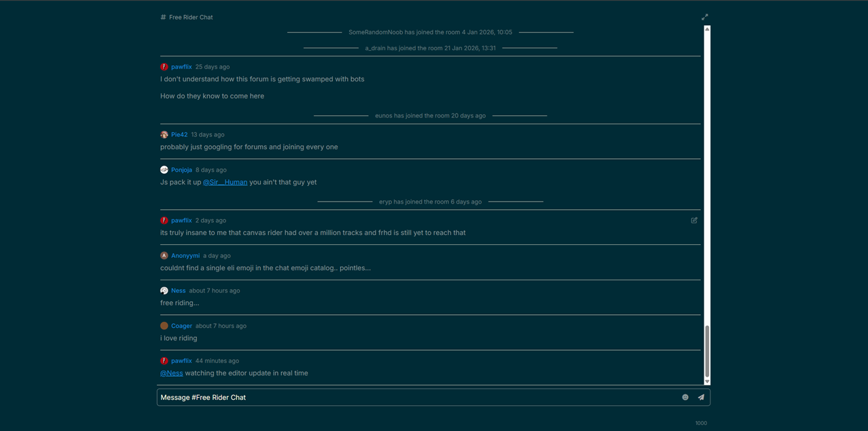Click Coager's brown avatar circle

click(164, 325)
